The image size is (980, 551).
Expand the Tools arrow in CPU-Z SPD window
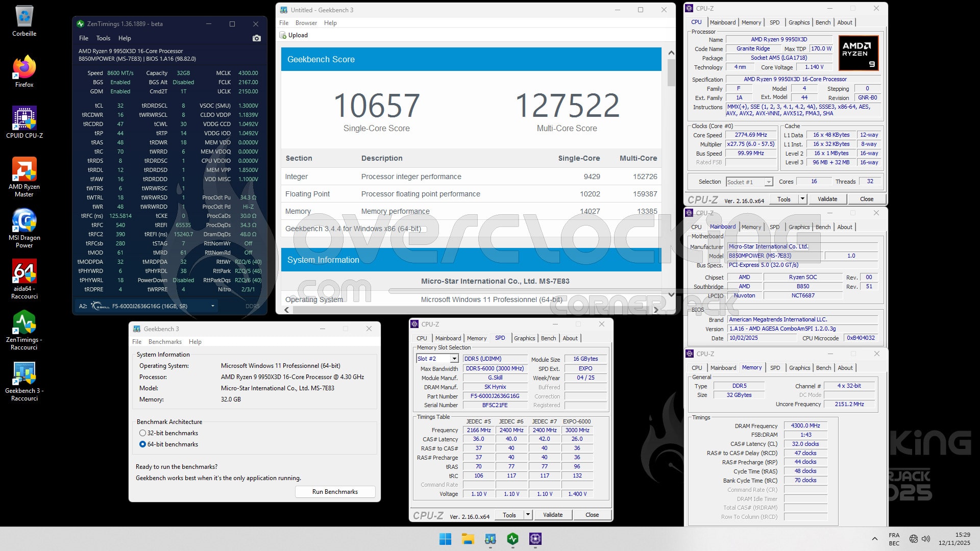(x=528, y=515)
